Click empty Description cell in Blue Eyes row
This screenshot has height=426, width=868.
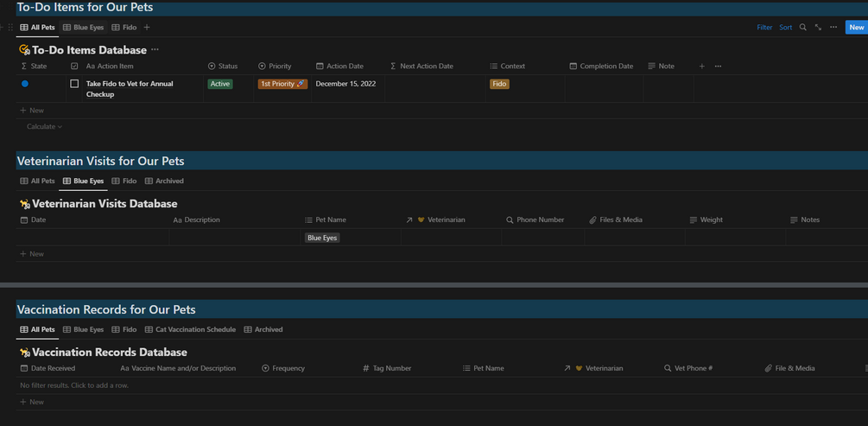coord(235,238)
